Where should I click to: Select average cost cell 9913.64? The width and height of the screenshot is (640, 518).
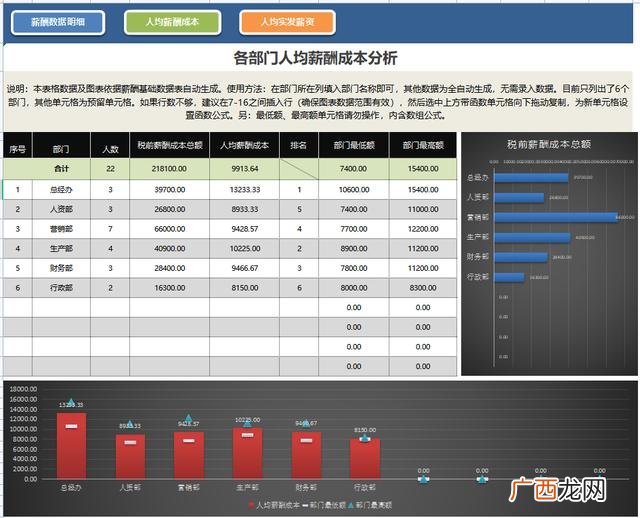click(x=244, y=169)
